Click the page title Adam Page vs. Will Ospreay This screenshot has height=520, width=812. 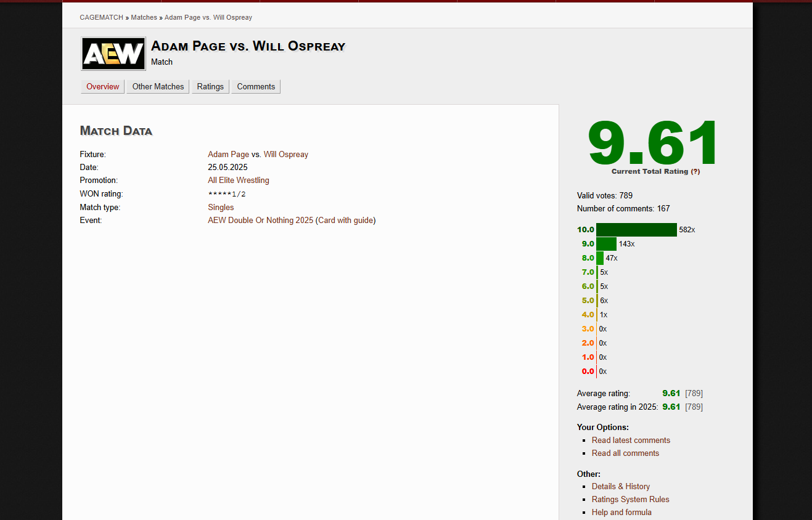248,46
